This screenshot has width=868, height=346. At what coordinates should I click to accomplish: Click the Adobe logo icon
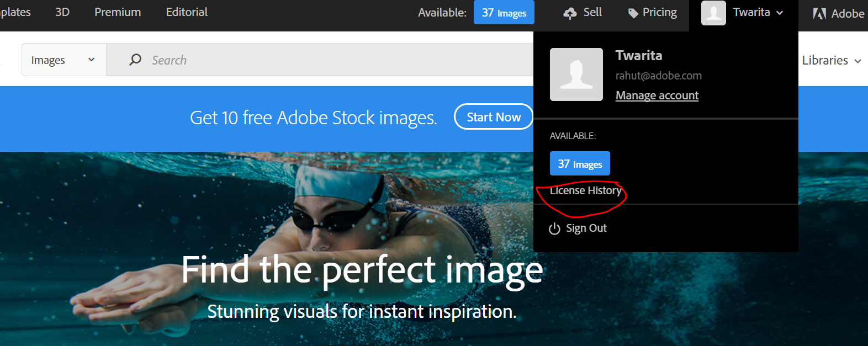tap(819, 13)
